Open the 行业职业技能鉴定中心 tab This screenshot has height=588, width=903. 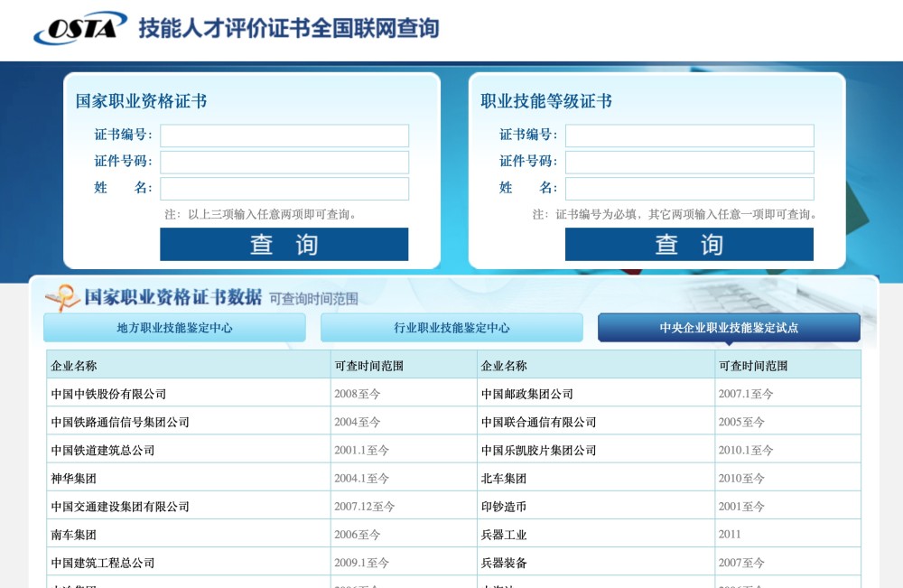451,328
